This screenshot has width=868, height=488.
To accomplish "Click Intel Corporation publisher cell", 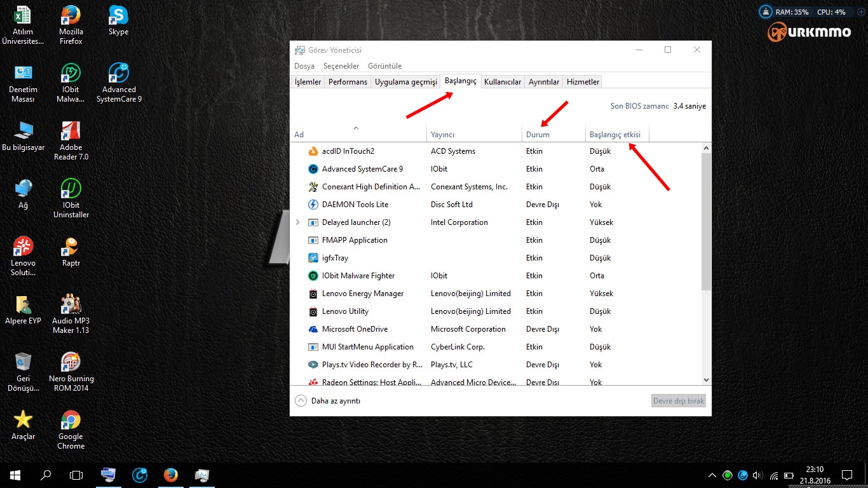I will click(459, 222).
